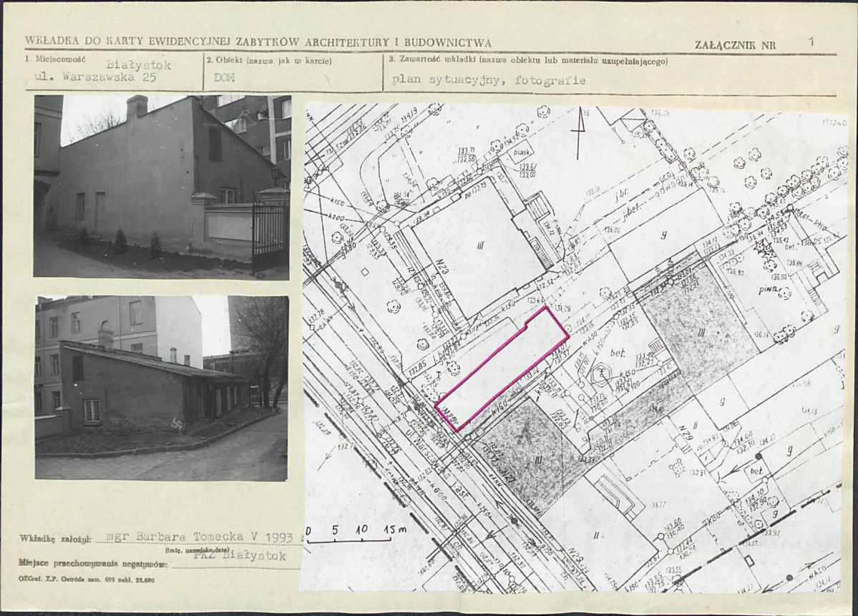Click the map scale bar showing 15m
Viewport: 858px width, 616px height.
coord(356,534)
